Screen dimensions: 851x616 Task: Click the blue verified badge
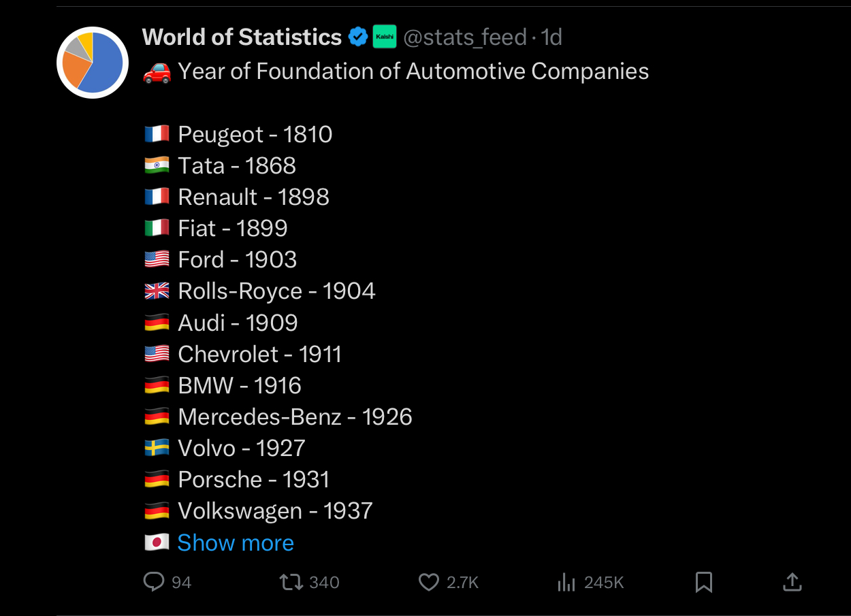pyautogui.click(x=358, y=37)
